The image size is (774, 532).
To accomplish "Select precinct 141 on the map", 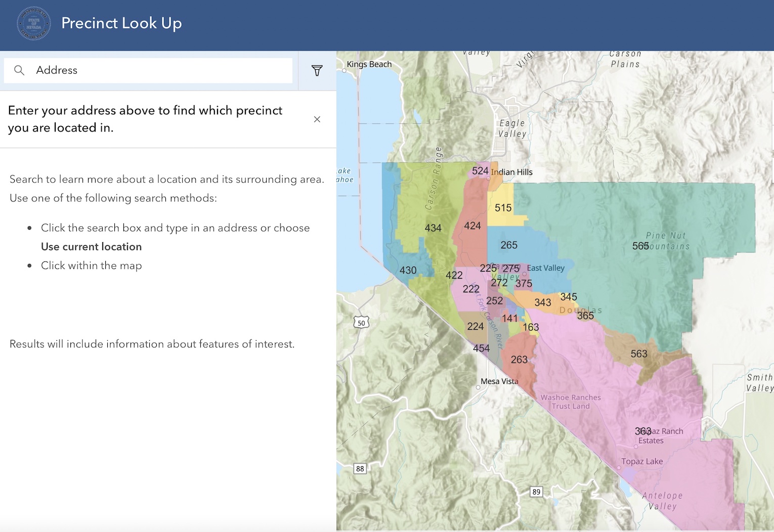I will (x=510, y=319).
